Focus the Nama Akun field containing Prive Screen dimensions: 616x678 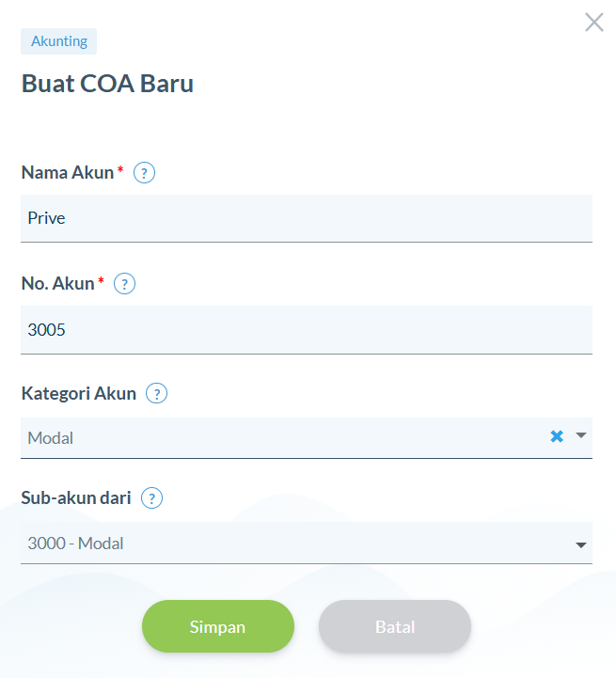pos(307,218)
